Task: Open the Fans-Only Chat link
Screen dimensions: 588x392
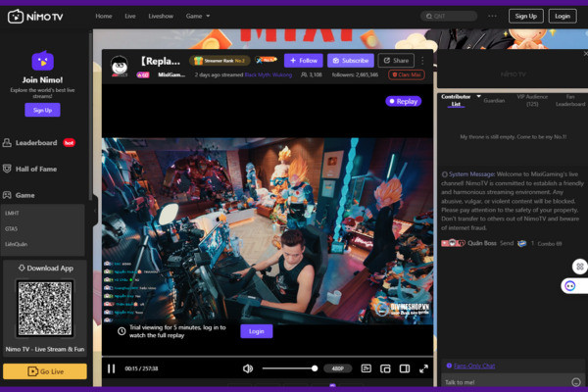Action: [474, 366]
